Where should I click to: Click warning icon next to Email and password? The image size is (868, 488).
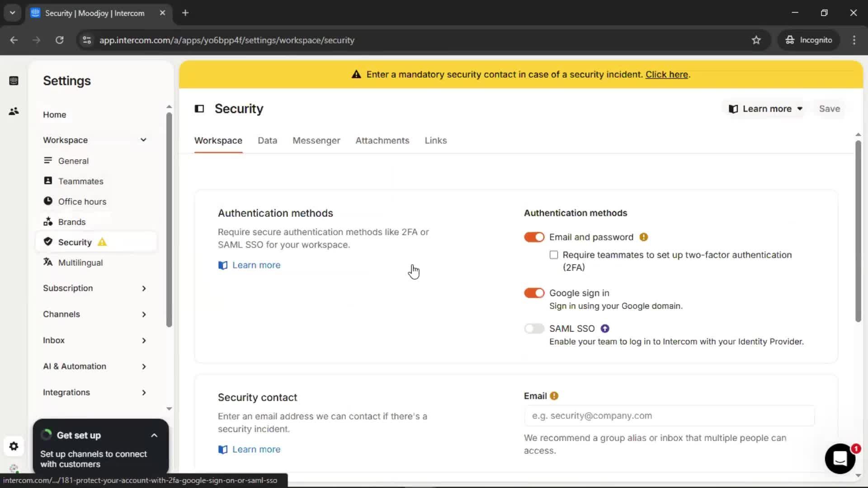[644, 237]
